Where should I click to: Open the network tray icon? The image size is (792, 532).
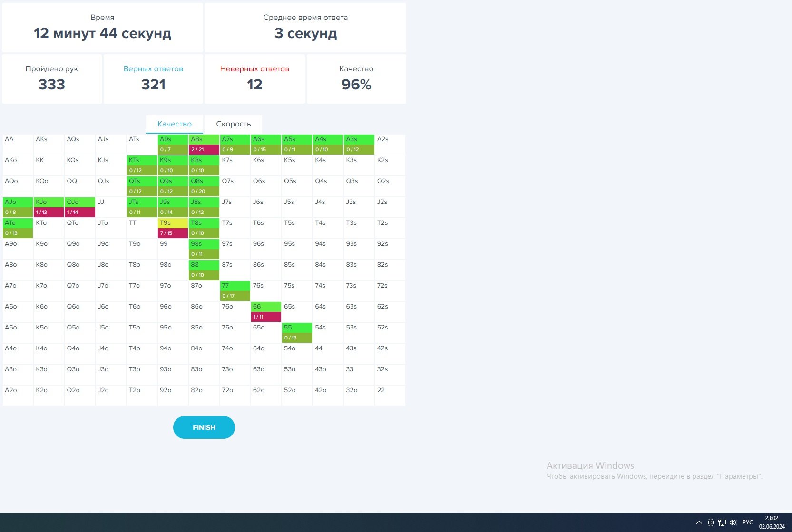pos(722,522)
